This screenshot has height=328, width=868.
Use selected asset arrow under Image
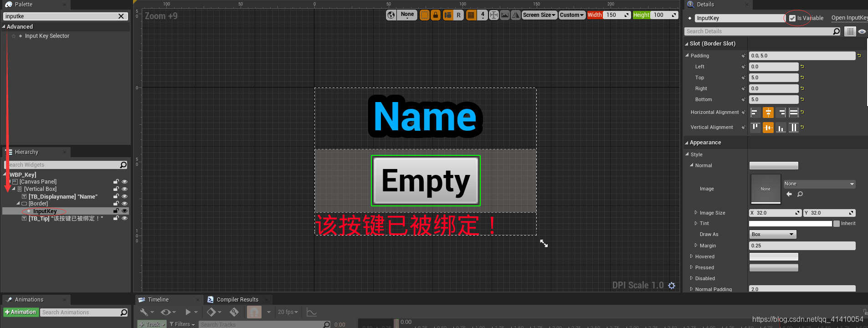(x=789, y=194)
